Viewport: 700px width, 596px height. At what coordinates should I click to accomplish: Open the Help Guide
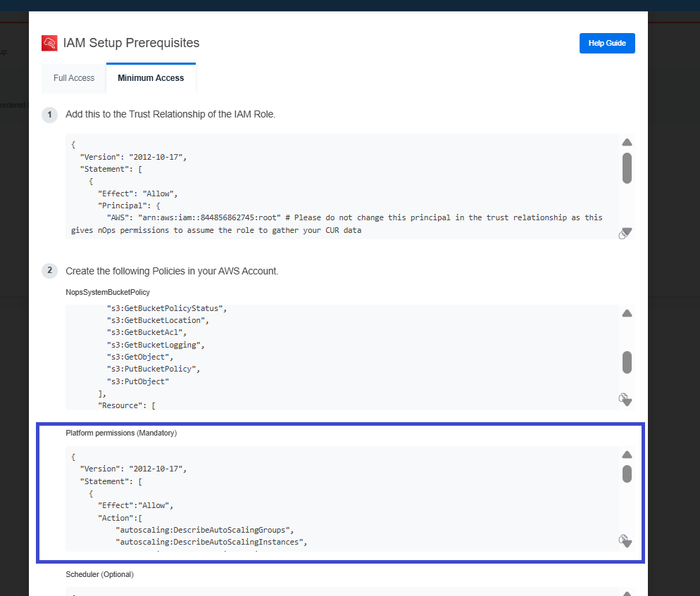pyautogui.click(x=607, y=43)
